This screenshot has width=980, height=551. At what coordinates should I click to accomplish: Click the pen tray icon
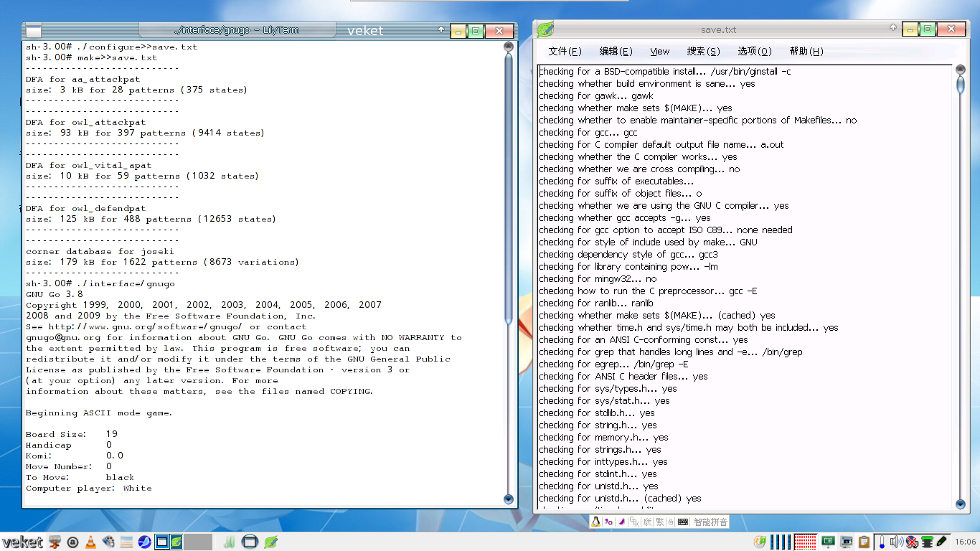click(942, 542)
